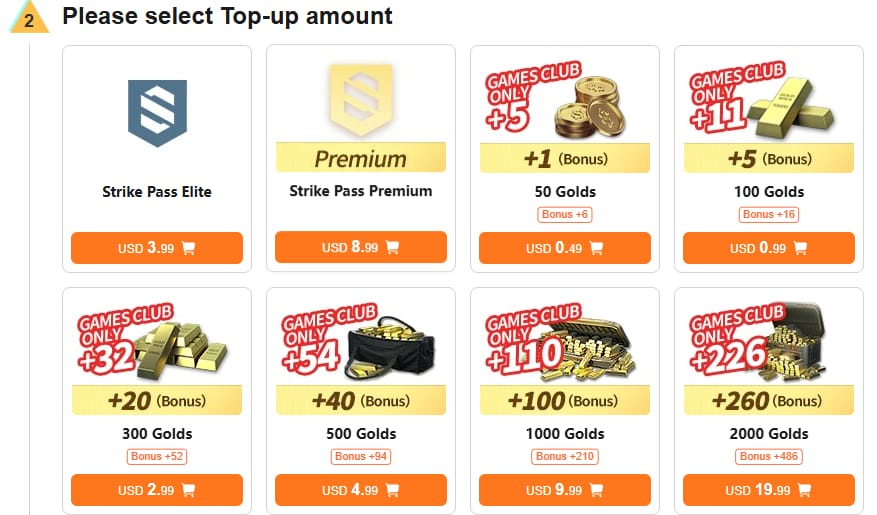Click the cart icon on USD 9.99 button
Viewport: 877px width, 515px height.
point(596,490)
